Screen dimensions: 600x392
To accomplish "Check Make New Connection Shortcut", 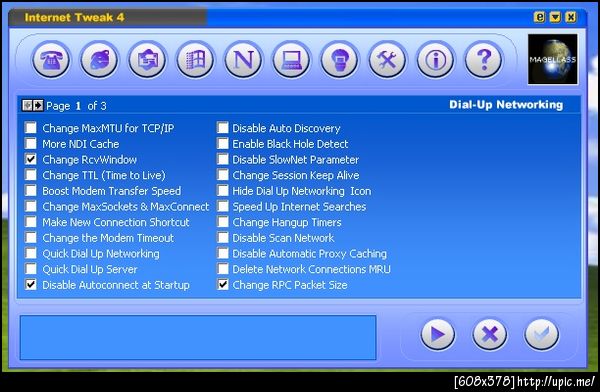I will click(31, 222).
